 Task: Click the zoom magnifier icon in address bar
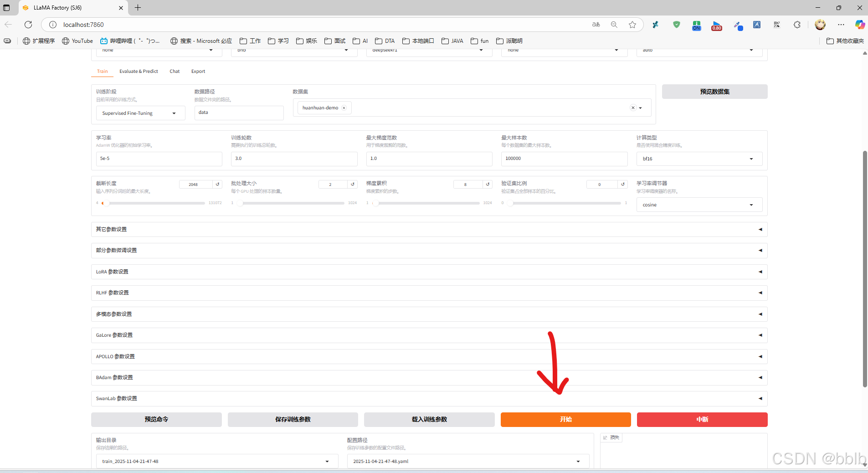tap(614, 25)
